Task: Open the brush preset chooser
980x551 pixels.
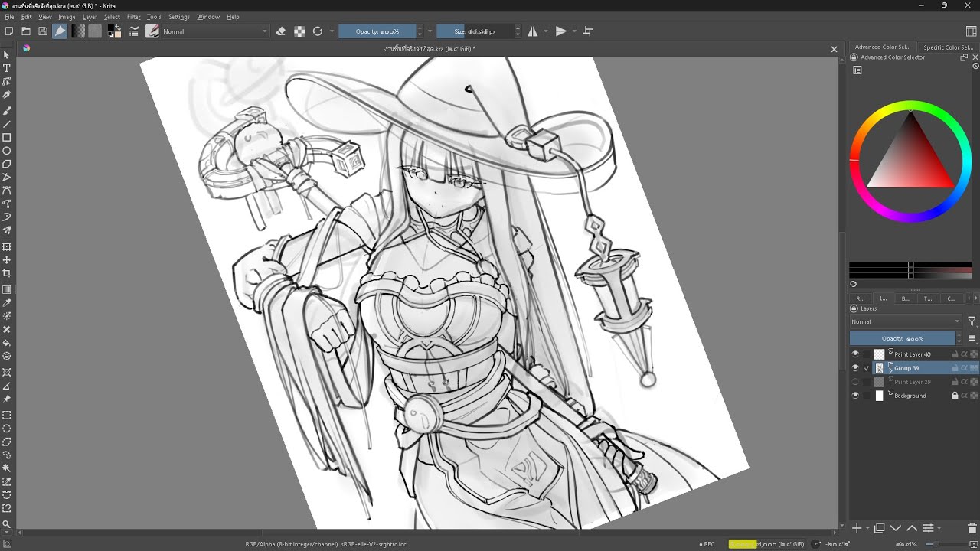Action: pos(152,31)
